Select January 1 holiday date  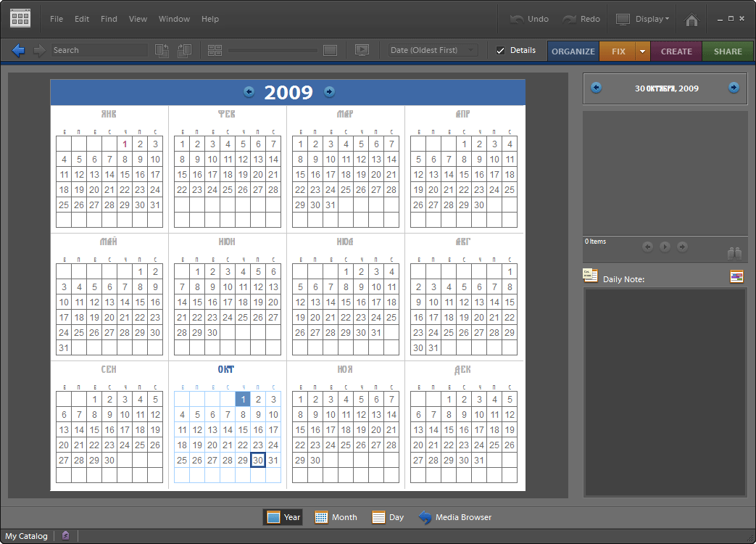[x=125, y=144]
